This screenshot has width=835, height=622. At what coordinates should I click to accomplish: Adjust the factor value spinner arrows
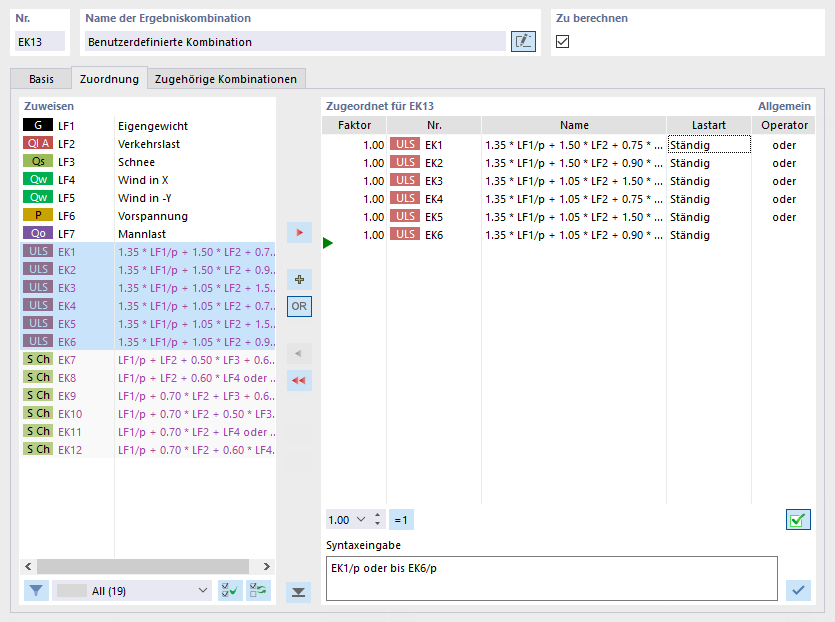pyautogui.click(x=378, y=519)
